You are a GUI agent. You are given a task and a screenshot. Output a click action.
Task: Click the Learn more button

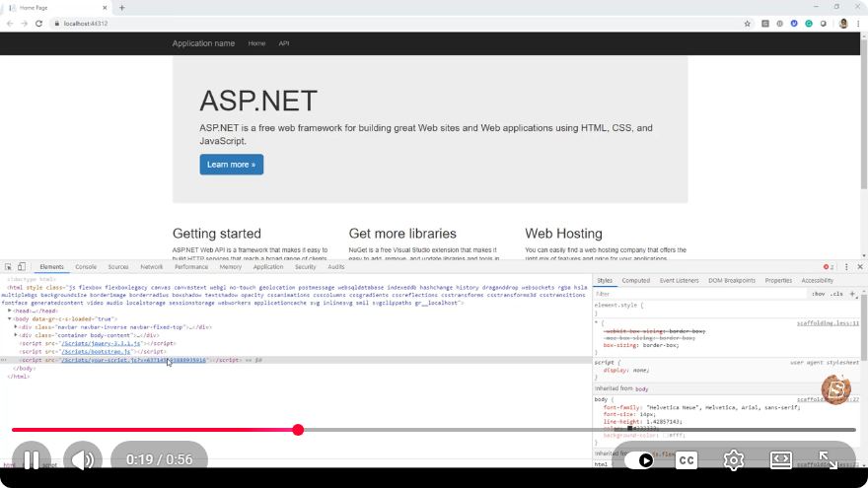coord(232,165)
